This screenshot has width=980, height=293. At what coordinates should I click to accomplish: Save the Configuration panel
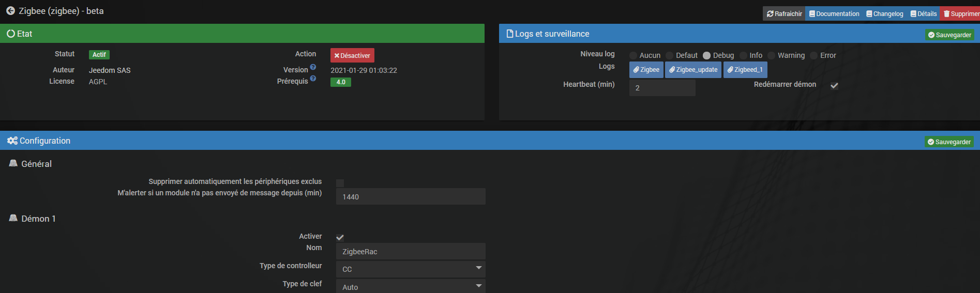tap(949, 142)
